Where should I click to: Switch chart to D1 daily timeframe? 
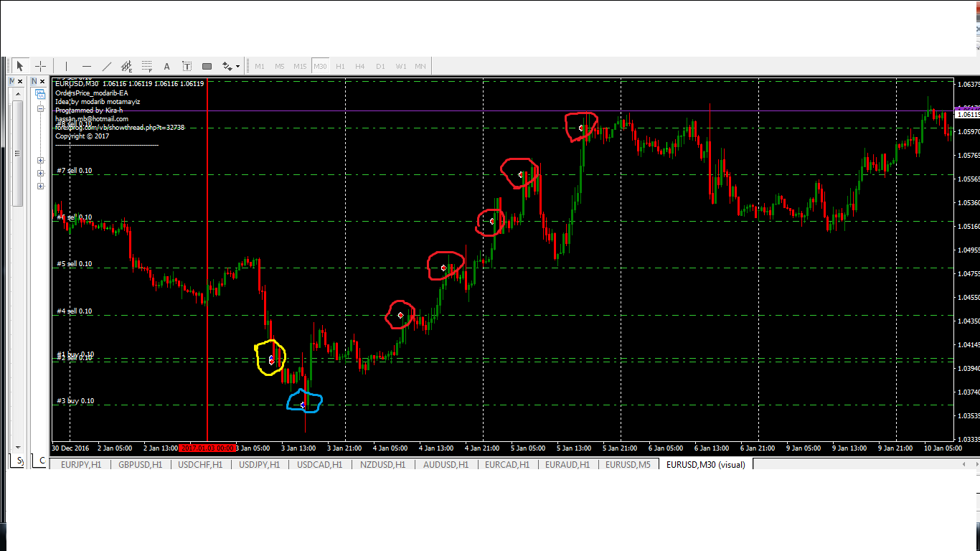tap(380, 66)
